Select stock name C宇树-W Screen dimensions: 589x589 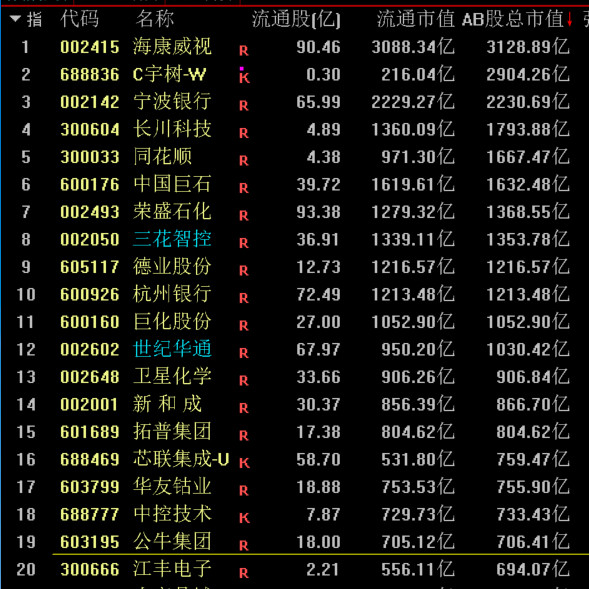pyautogui.click(x=169, y=74)
